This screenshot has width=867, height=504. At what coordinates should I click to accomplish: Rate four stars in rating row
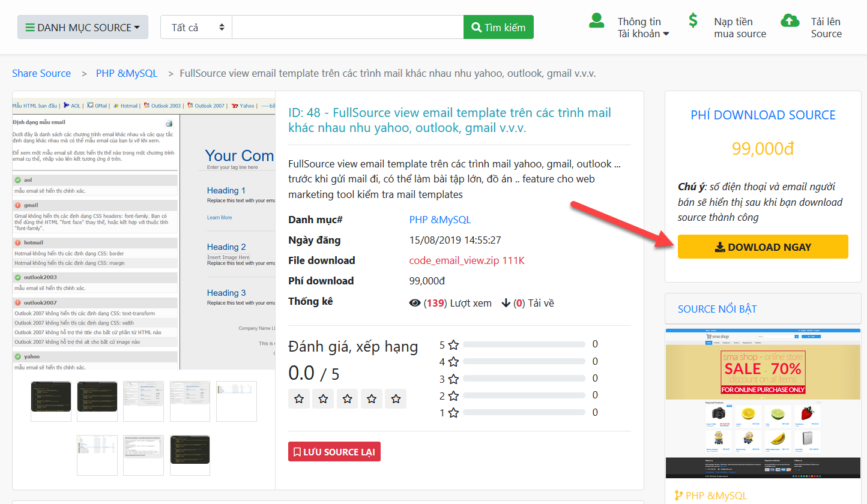tap(372, 398)
